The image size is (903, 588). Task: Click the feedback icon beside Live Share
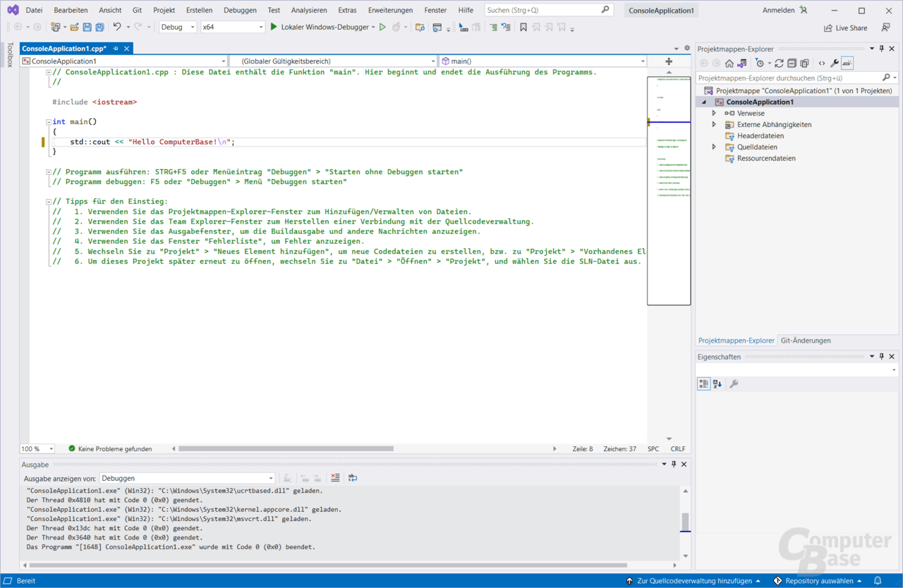(885, 27)
